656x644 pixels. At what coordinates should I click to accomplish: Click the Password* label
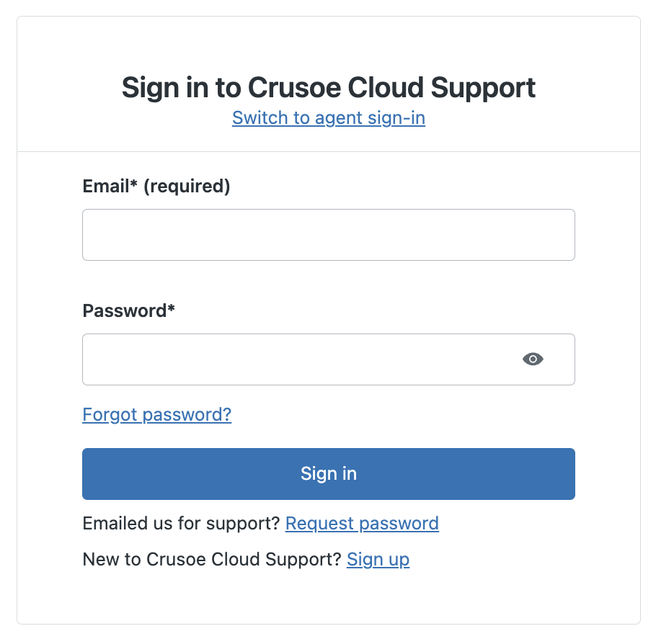[x=128, y=310]
